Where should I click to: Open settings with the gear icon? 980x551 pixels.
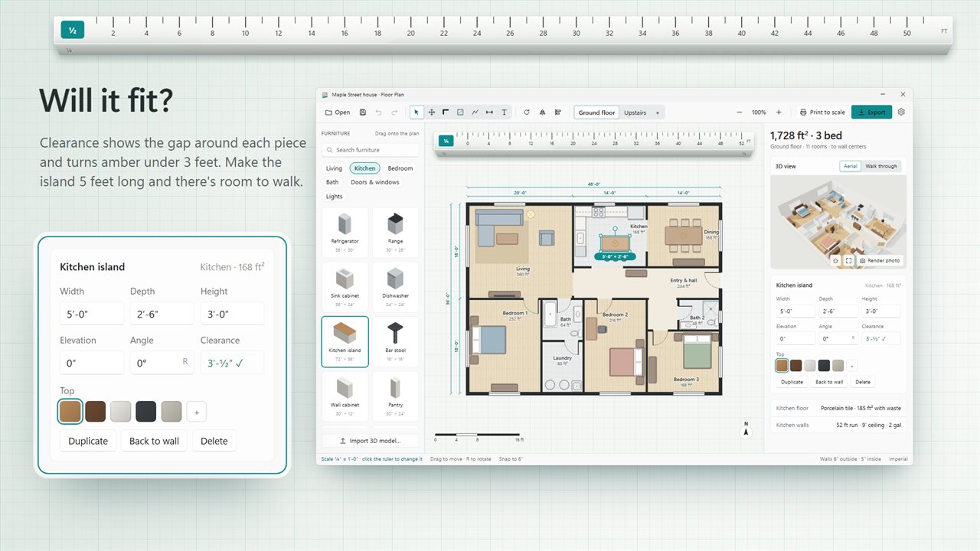[x=901, y=112]
